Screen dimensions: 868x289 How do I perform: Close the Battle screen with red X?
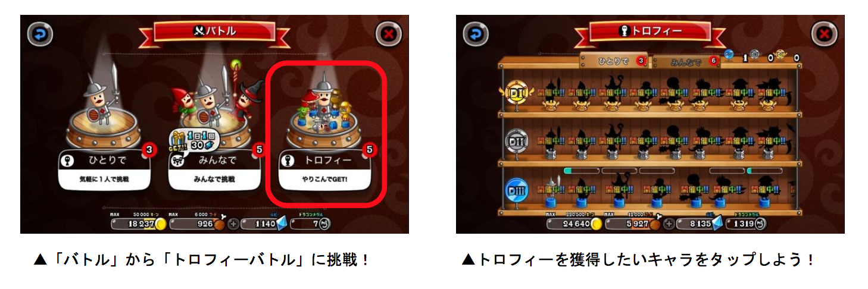pos(388,34)
